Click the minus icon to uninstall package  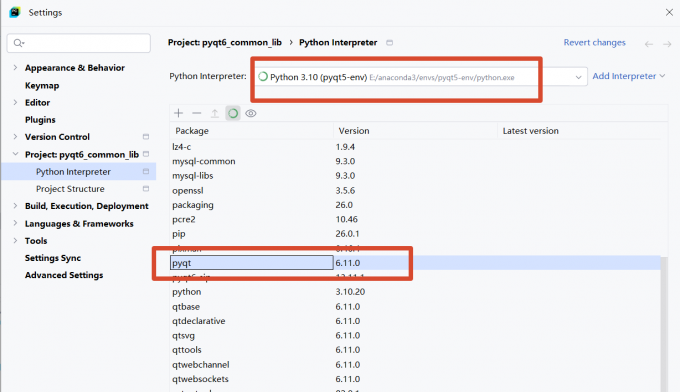196,113
